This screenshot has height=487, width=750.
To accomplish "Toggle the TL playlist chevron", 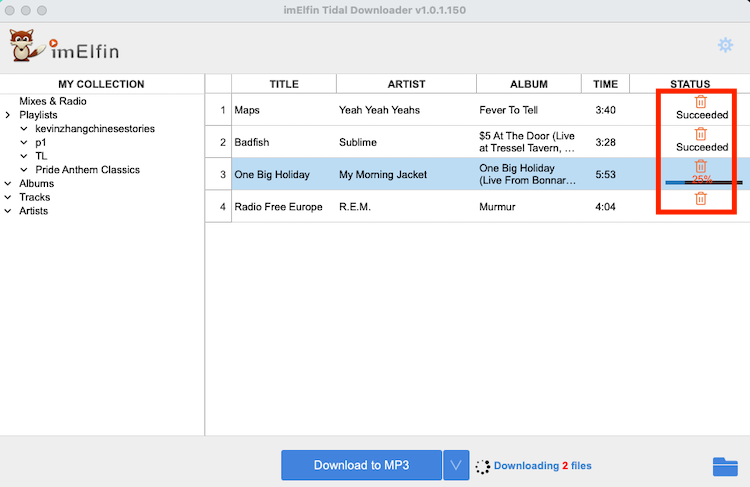I will (x=24, y=156).
